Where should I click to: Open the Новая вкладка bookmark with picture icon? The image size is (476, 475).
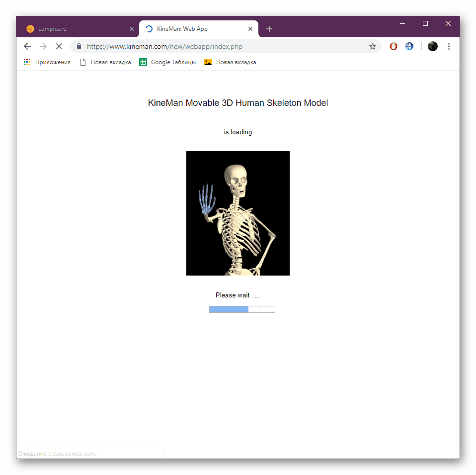click(230, 62)
